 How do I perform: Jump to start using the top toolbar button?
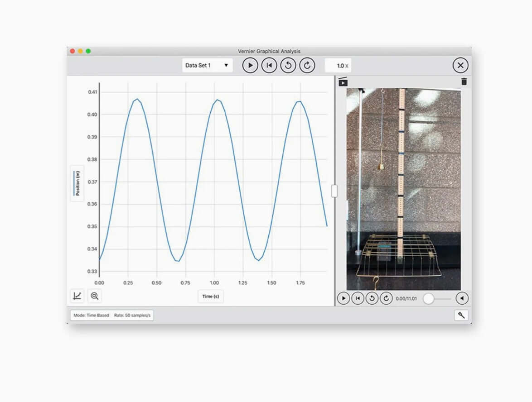tap(269, 66)
